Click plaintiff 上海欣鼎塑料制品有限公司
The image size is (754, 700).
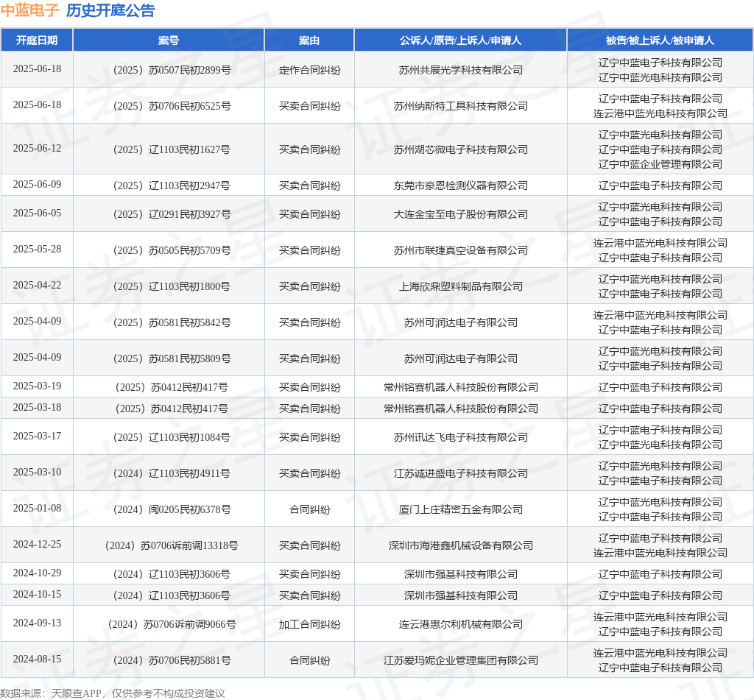pos(460,286)
